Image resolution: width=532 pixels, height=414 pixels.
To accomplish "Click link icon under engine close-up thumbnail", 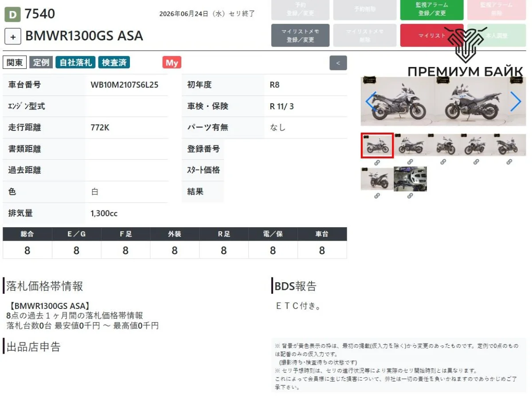I will click(410, 195).
